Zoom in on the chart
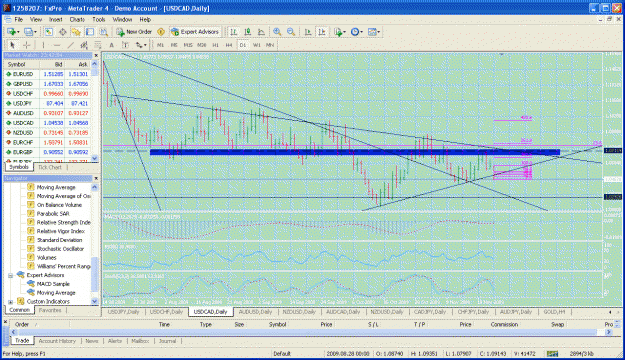The height and width of the screenshot is (360, 625). coord(277,32)
